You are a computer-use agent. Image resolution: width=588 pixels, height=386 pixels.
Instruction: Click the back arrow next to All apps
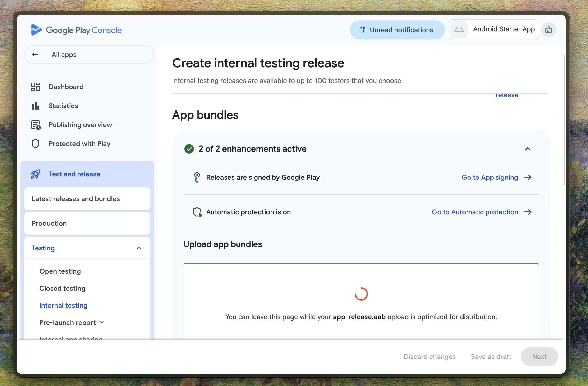point(35,55)
